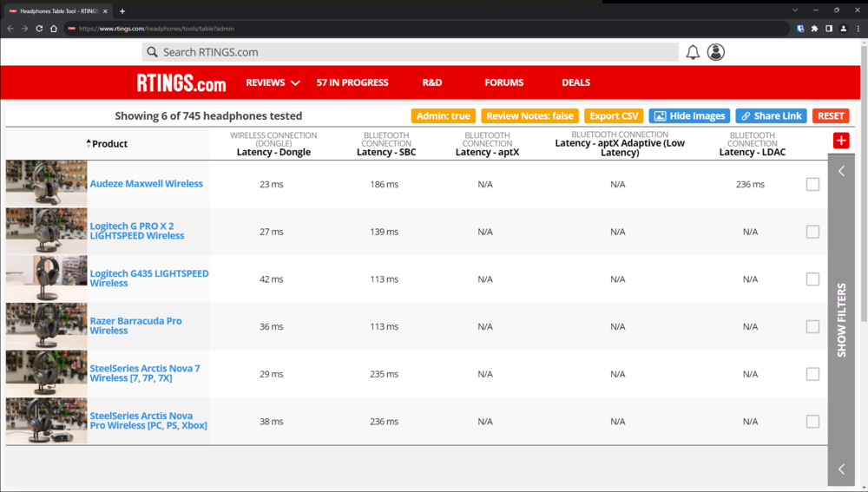
Task: Open a new browser tab
Action: click(x=122, y=11)
